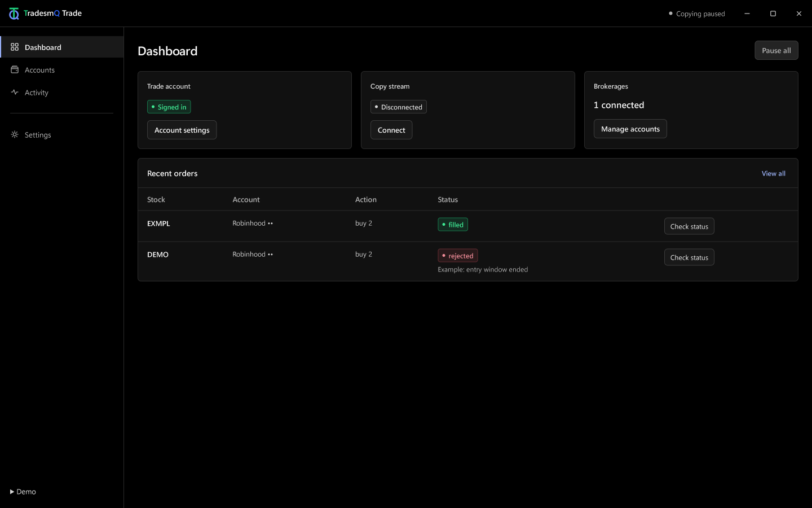
Task: Click the Pause all button
Action: [x=776, y=50]
